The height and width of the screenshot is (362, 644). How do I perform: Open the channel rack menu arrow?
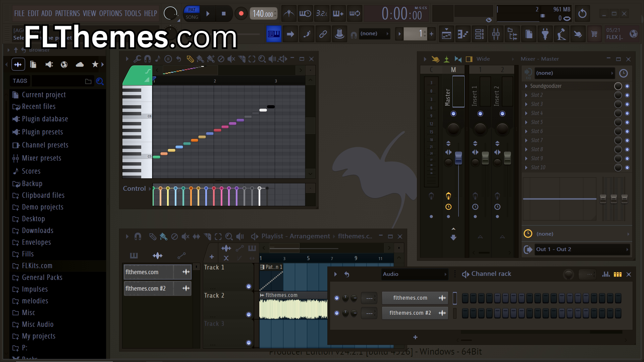[x=335, y=274]
